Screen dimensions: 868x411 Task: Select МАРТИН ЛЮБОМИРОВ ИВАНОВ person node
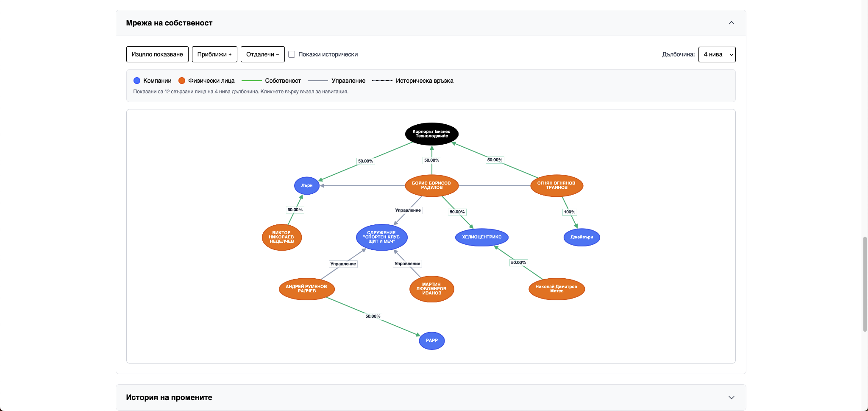(x=431, y=289)
